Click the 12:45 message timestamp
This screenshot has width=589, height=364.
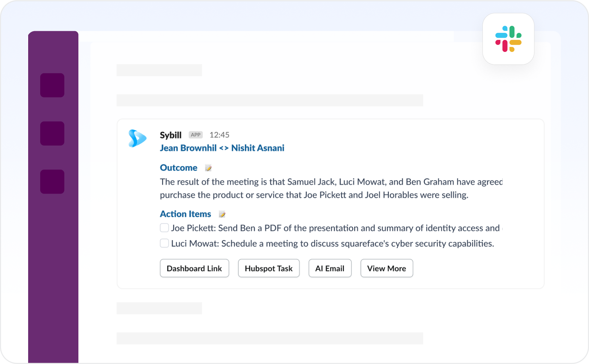coord(219,135)
